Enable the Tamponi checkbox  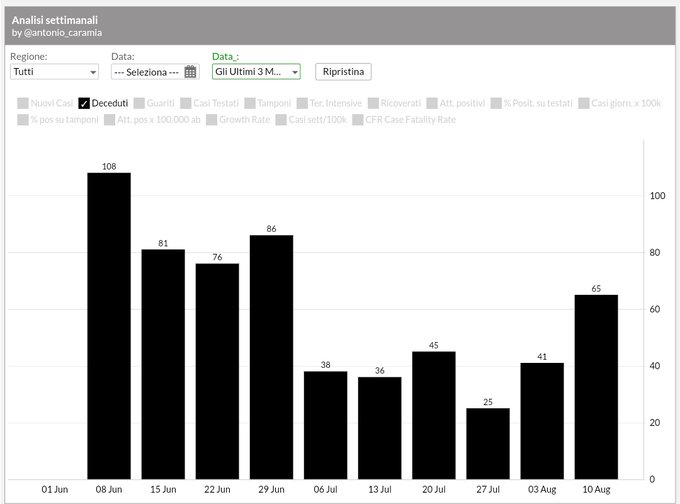pyautogui.click(x=250, y=103)
